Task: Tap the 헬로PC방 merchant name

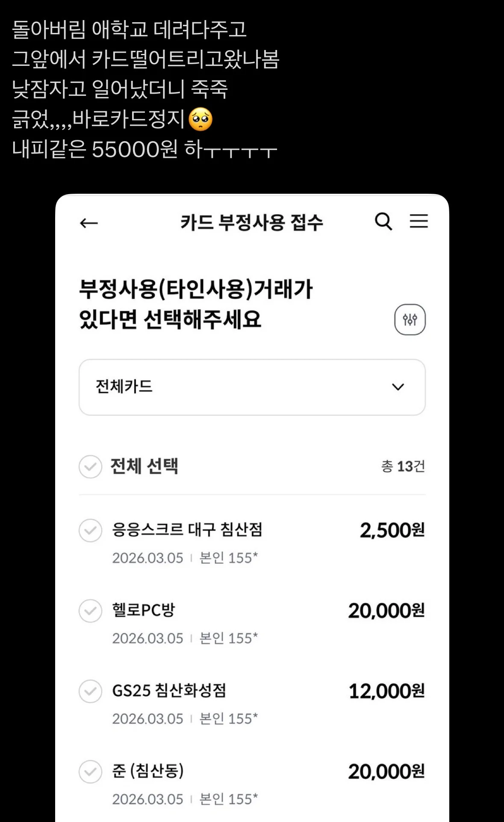Action: 144,610
